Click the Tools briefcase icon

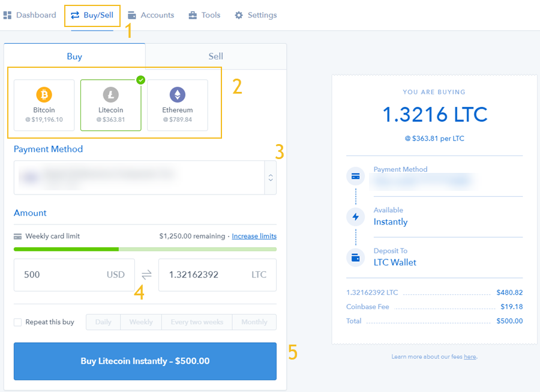tap(193, 15)
